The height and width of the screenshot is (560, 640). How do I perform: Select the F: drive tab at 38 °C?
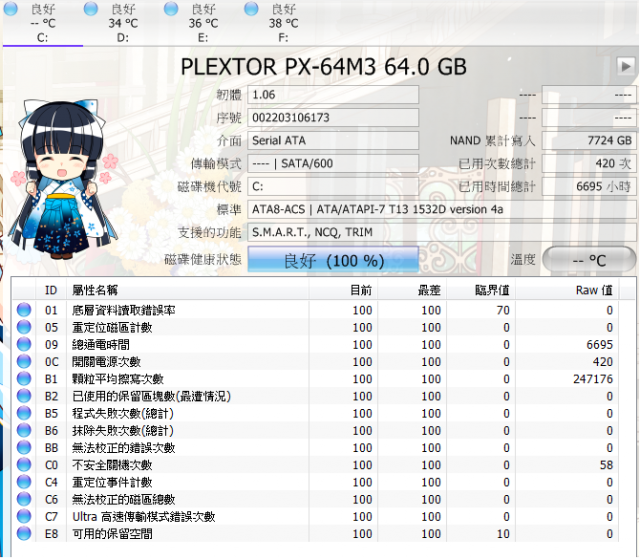(x=283, y=23)
